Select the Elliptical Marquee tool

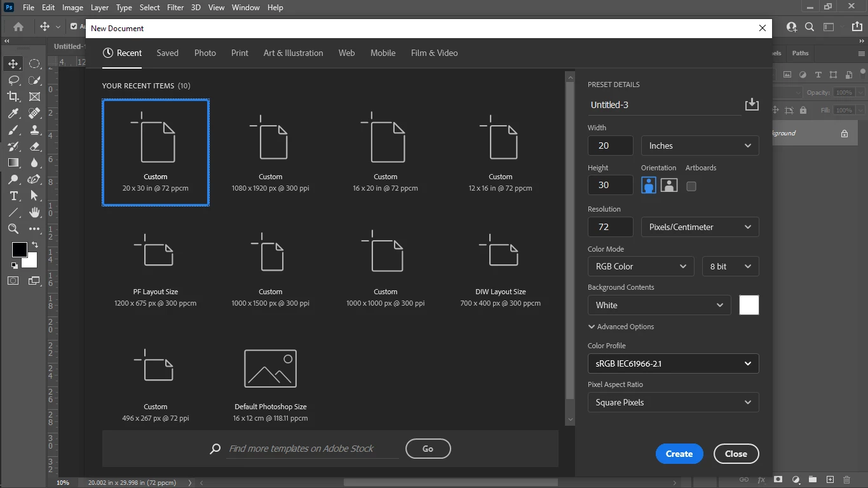coord(34,64)
